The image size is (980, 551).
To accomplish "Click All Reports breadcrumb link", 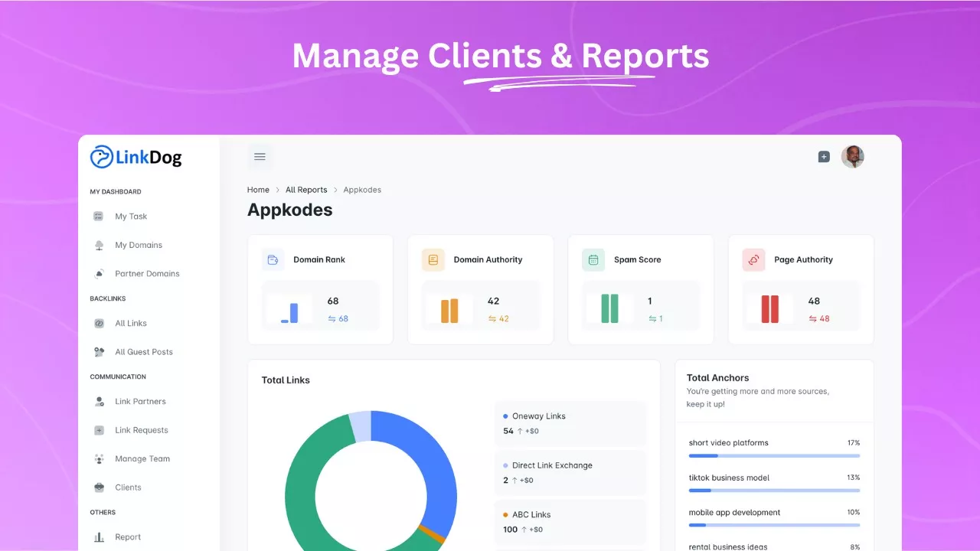I will pyautogui.click(x=306, y=190).
